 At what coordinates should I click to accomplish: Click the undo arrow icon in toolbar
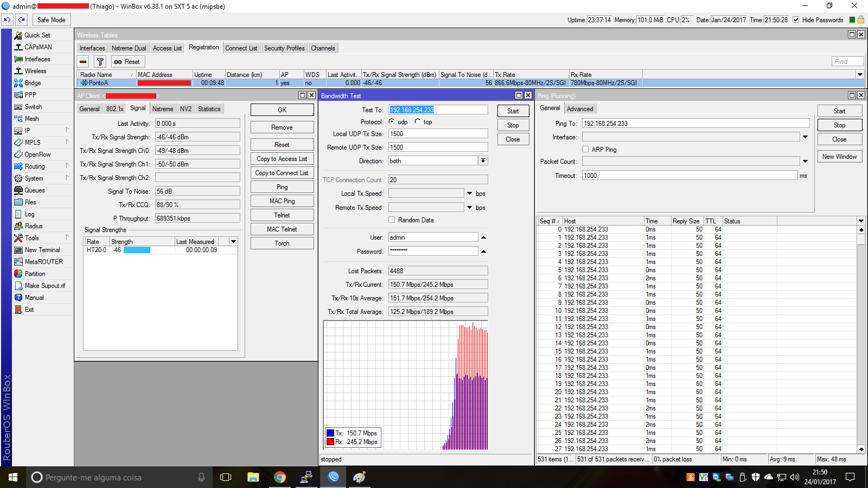(x=7, y=20)
